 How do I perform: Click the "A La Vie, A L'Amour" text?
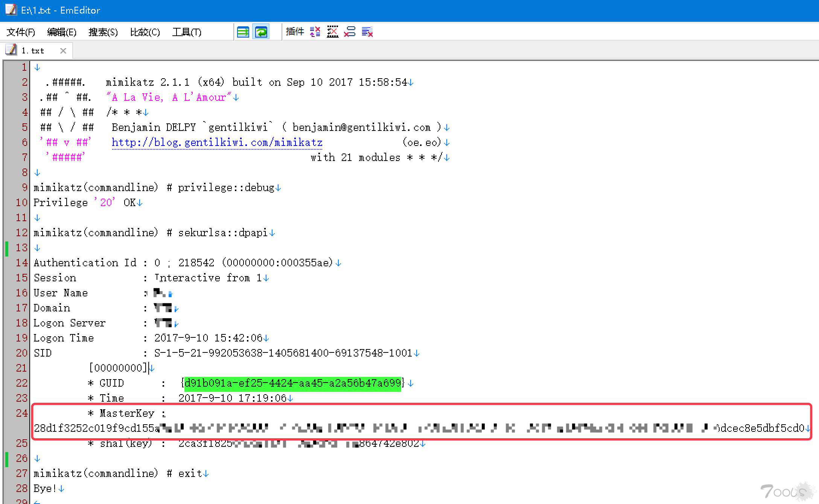pyautogui.click(x=169, y=97)
